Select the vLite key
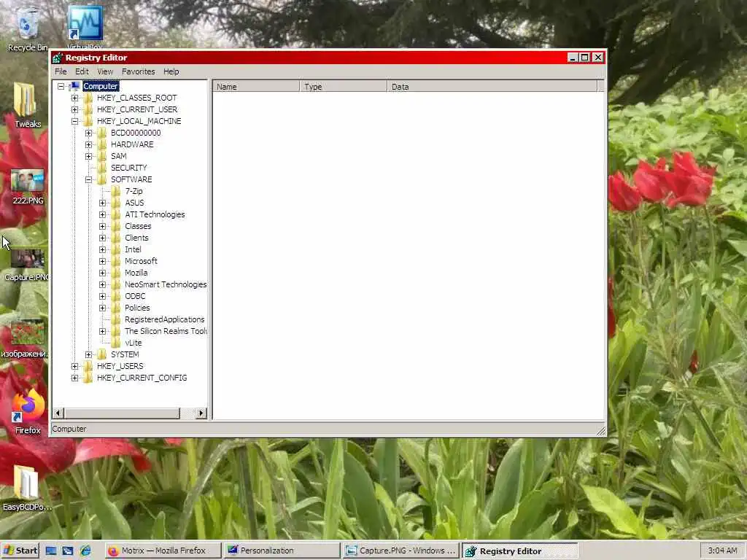 (x=133, y=343)
